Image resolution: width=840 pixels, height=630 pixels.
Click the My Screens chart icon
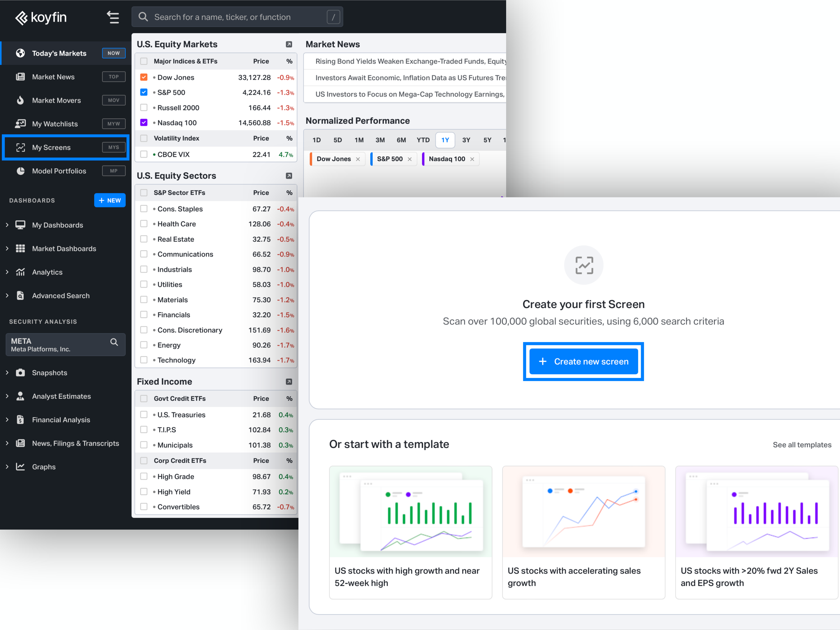[20, 147]
